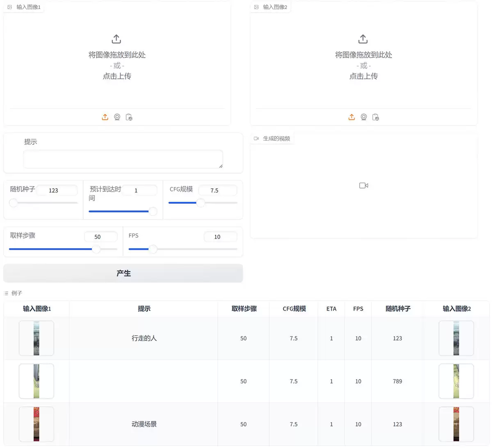
Task: Click image icon beside 输入图像1 label
Action: click(x=10, y=7)
